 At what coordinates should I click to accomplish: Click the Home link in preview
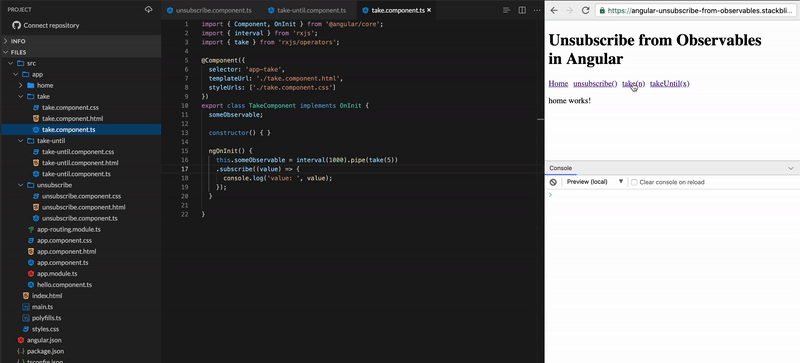pos(558,84)
